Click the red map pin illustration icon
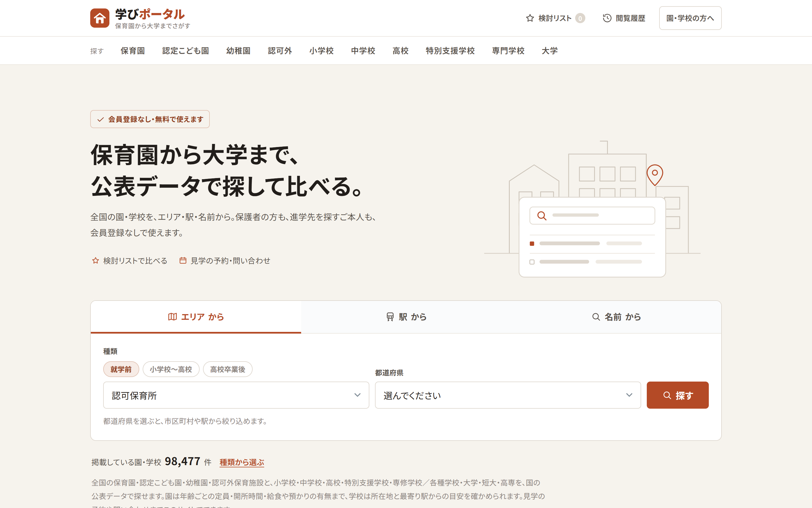Viewport: 812px width, 508px height. point(655,175)
